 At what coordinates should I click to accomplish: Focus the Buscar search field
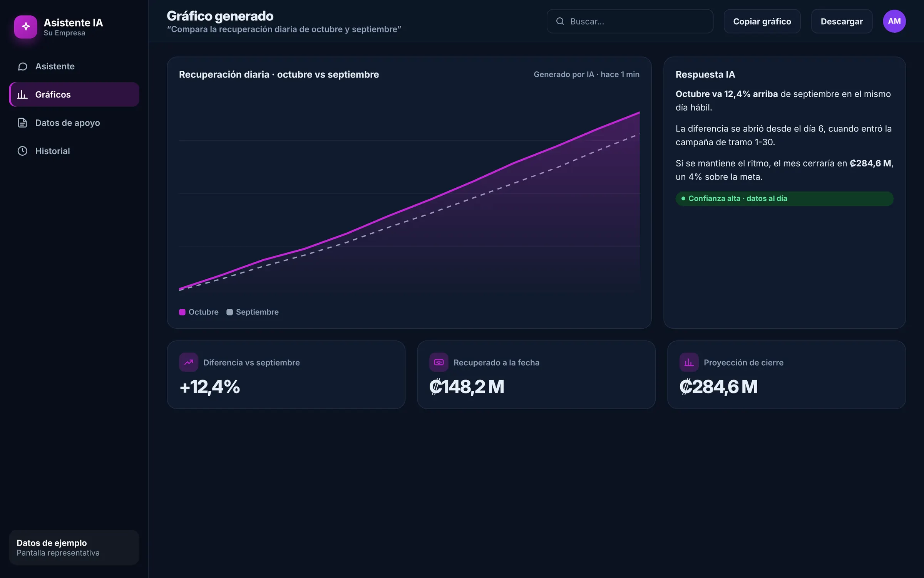click(630, 21)
